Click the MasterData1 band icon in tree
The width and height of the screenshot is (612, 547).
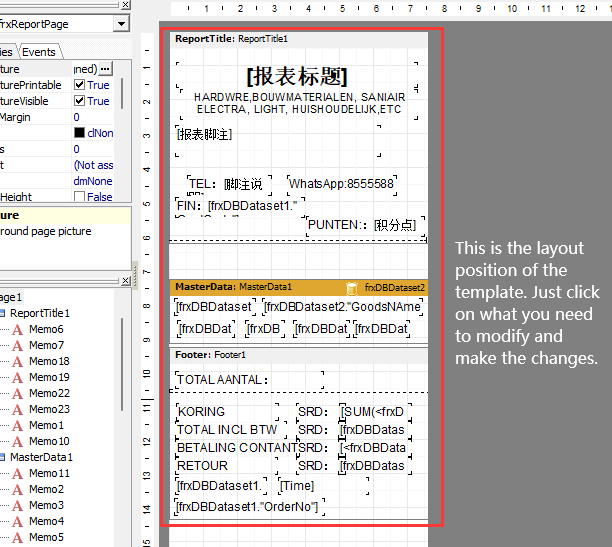point(3,457)
